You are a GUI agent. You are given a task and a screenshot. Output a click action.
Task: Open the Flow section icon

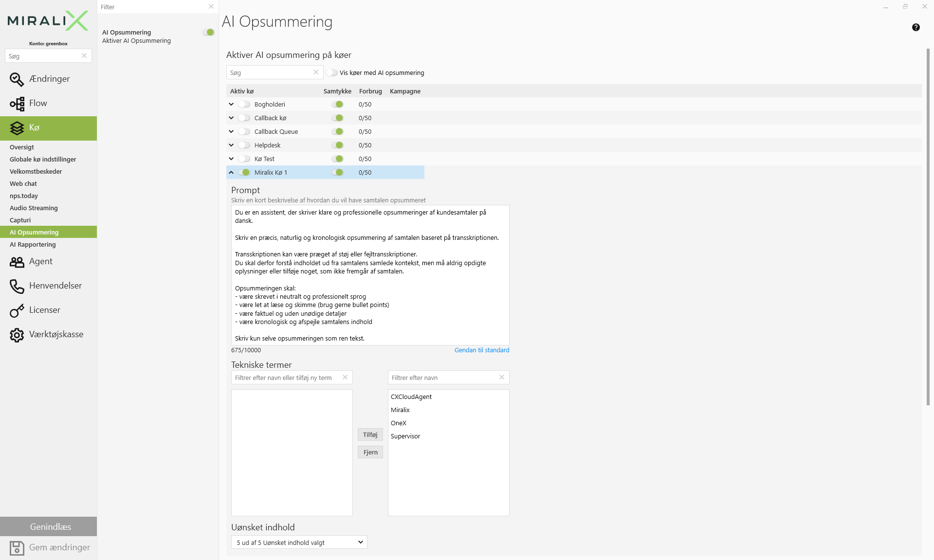tap(17, 104)
